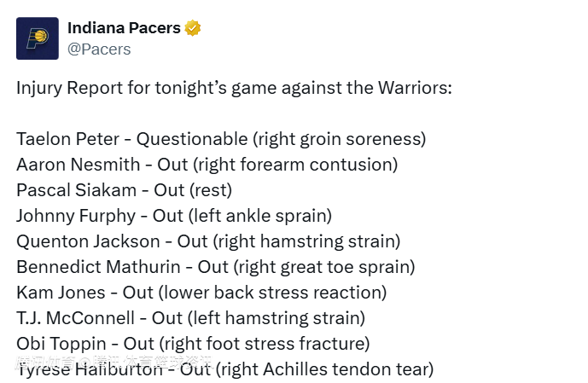Open the Indiana Pacers display name
The width and height of the screenshot is (588, 383).
pyautogui.click(x=124, y=28)
